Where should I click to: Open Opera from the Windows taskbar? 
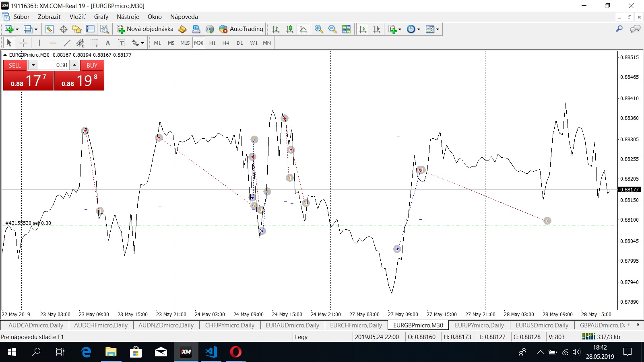235,352
